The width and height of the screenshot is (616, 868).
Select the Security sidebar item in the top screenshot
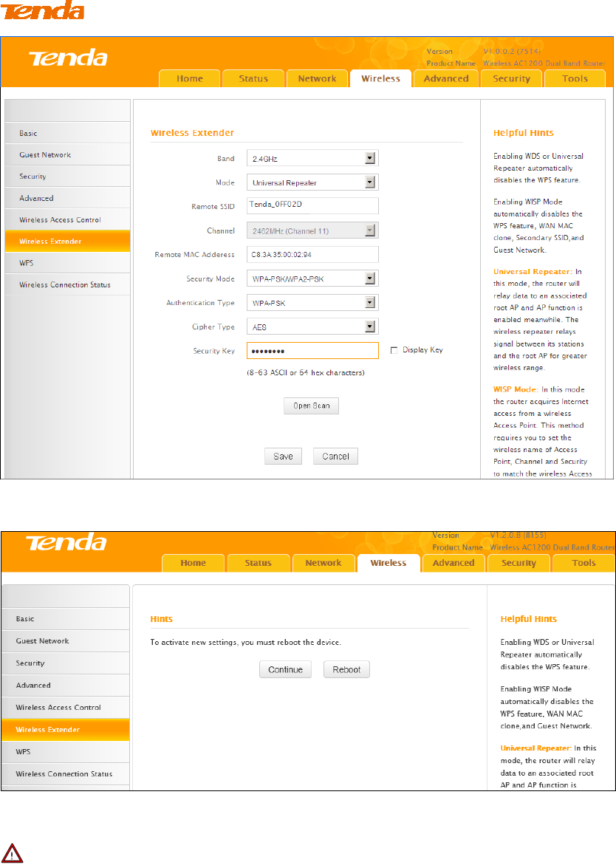[67, 176]
